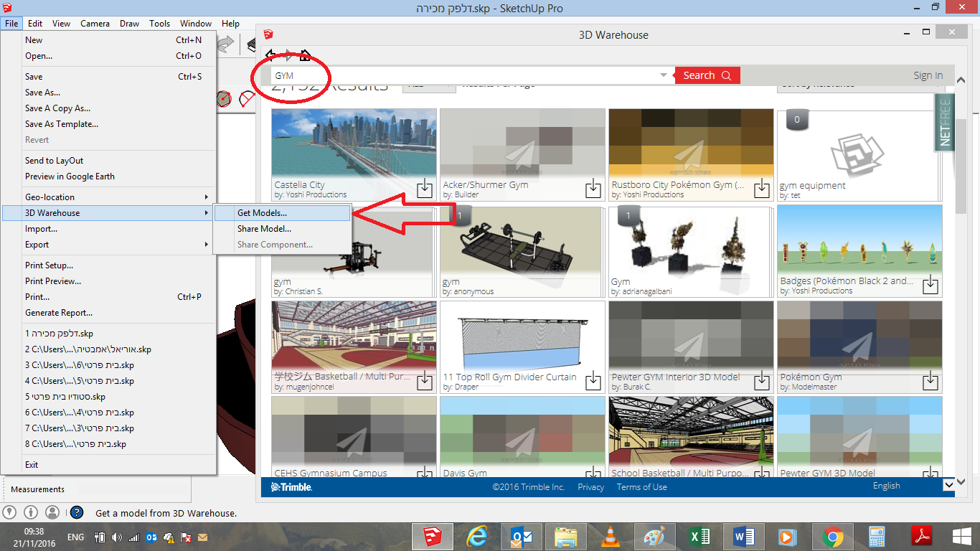Open Excel from the taskbar

point(699,537)
